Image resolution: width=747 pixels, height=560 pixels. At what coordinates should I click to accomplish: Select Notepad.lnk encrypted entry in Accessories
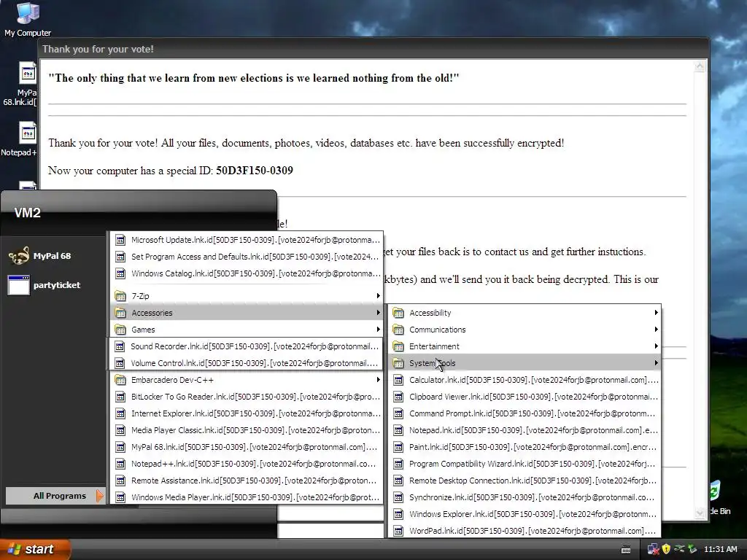(525, 430)
